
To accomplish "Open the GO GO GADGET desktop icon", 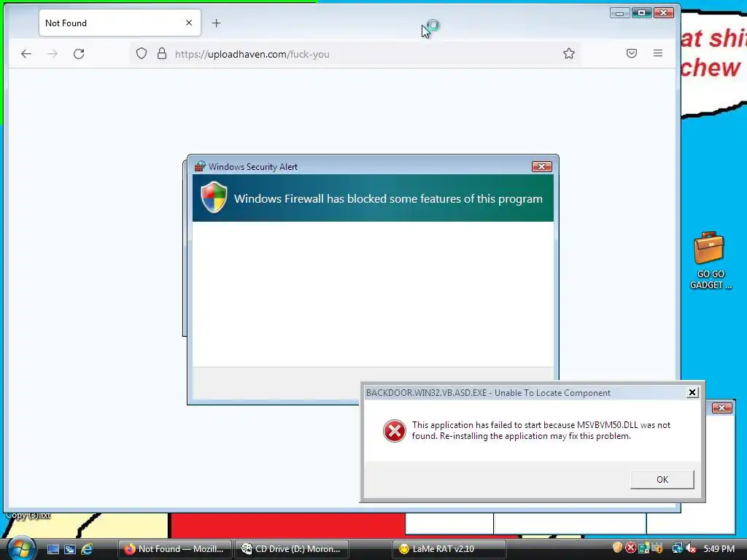I will point(711,261).
